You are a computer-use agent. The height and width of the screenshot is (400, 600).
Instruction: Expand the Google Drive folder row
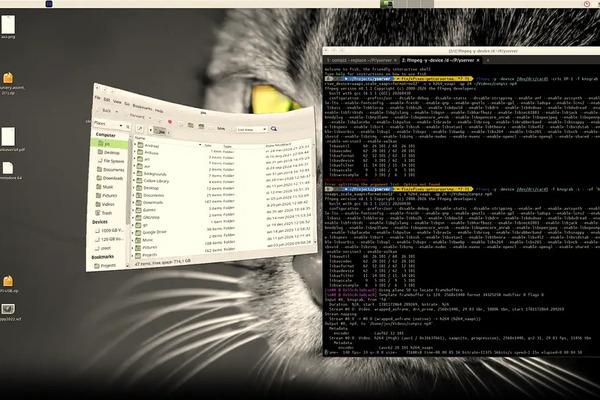coord(134,232)
